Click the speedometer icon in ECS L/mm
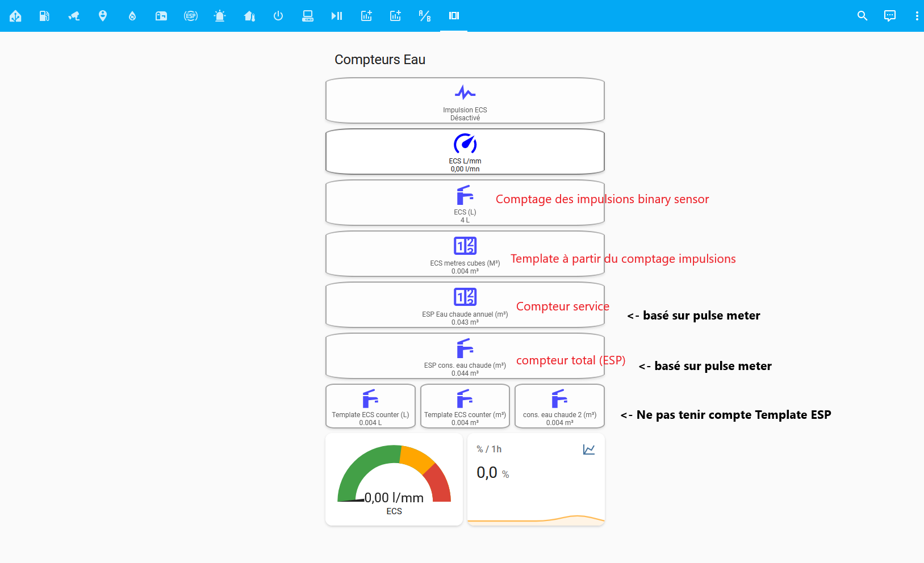 tap(465, 144)
